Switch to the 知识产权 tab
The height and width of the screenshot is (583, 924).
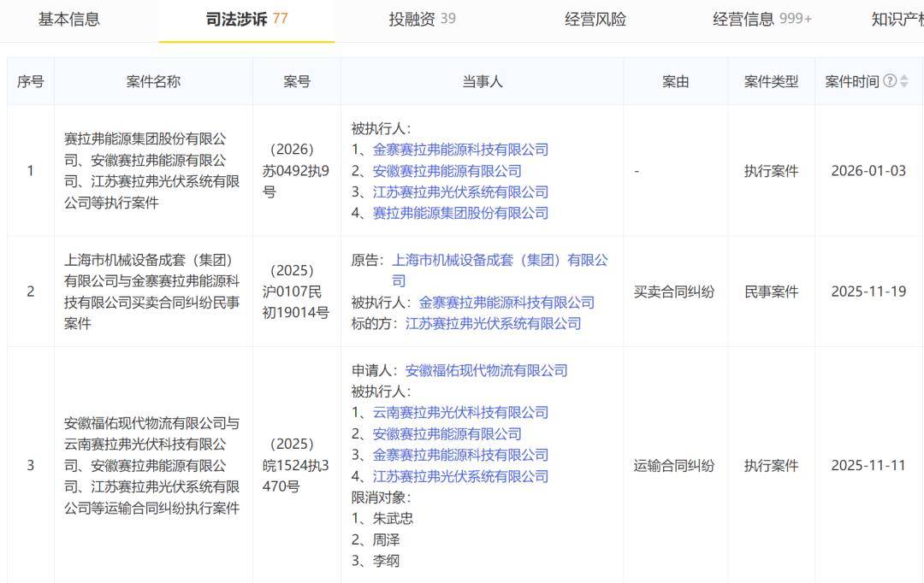(x=897, y=19)
